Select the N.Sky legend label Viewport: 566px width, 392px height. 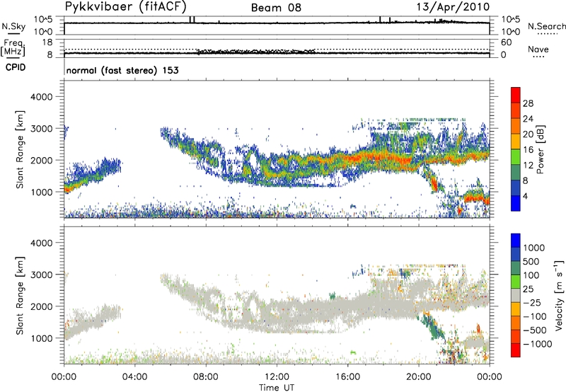click(x=13, y=26)
